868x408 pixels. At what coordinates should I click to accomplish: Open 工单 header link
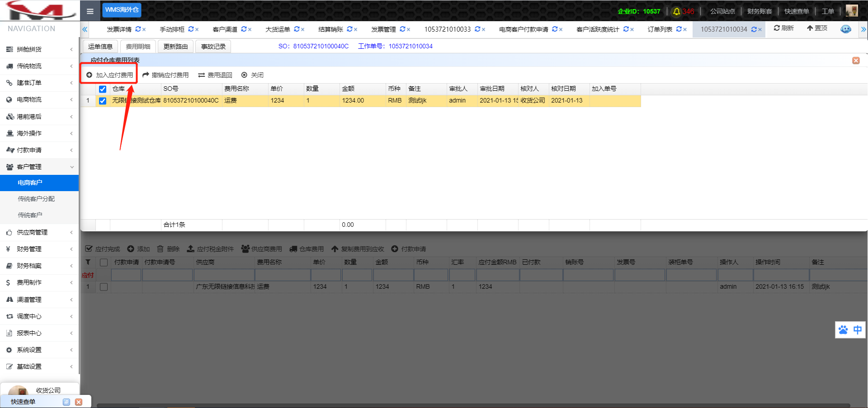coord(828,11)
